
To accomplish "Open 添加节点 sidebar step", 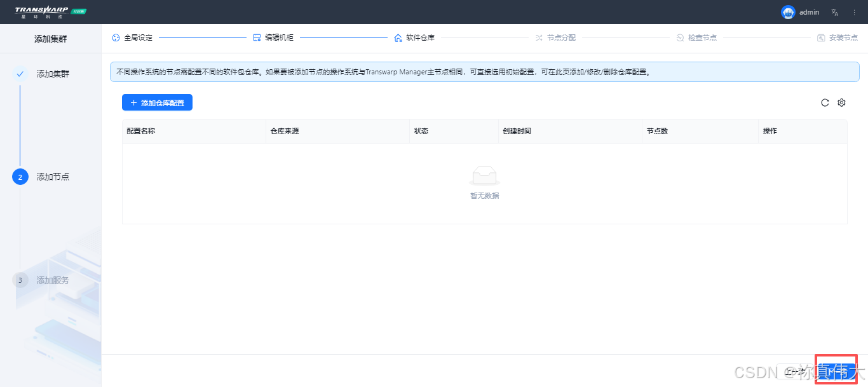I will click(x=53, y=177).
